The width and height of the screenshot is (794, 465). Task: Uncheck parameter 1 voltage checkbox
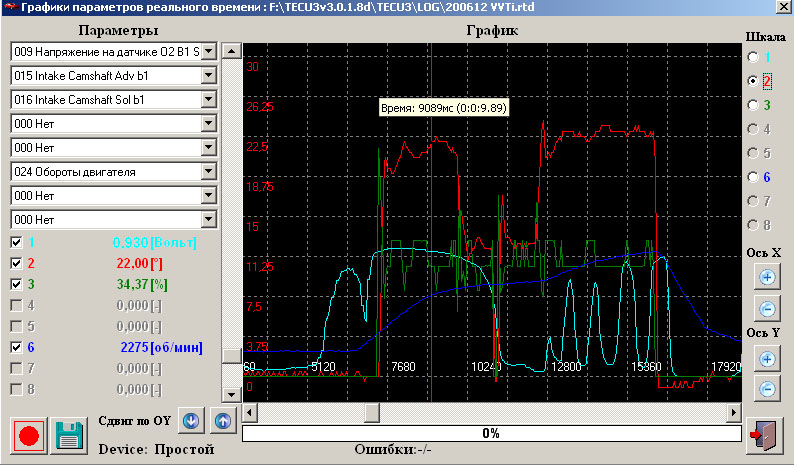(16, 242)
